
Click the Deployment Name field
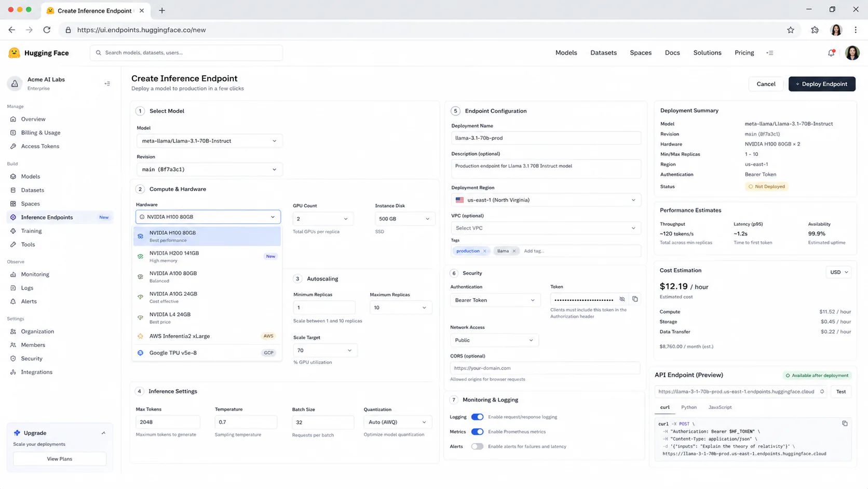[546, 138]
